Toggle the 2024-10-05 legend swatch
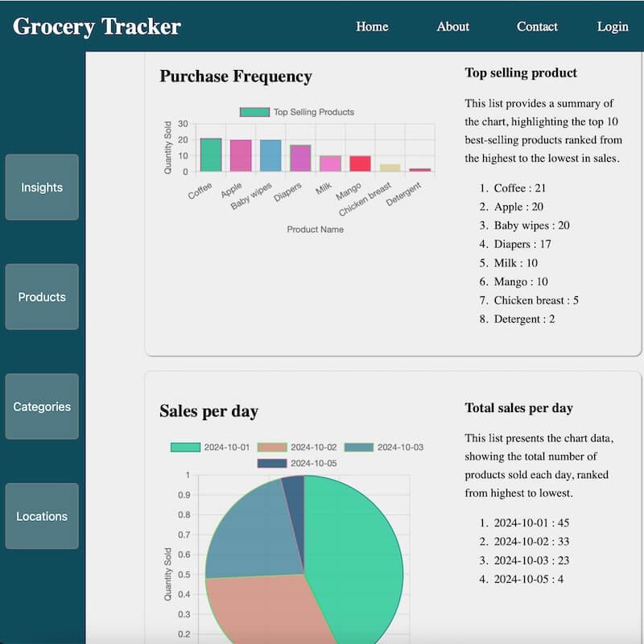Viewport: 644px width, 644px height. [x=272, y=464]
